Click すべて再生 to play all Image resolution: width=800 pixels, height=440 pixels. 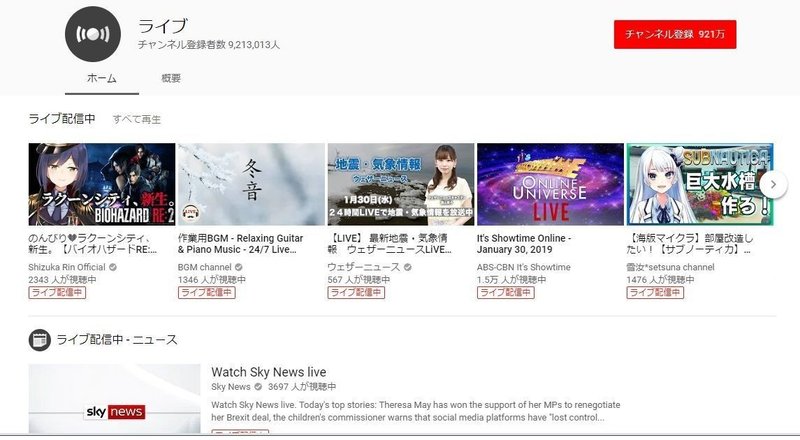(137, 119)
